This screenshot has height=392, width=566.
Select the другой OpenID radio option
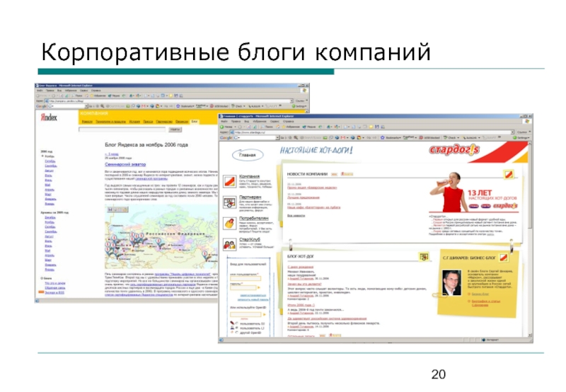coord(237,333)
